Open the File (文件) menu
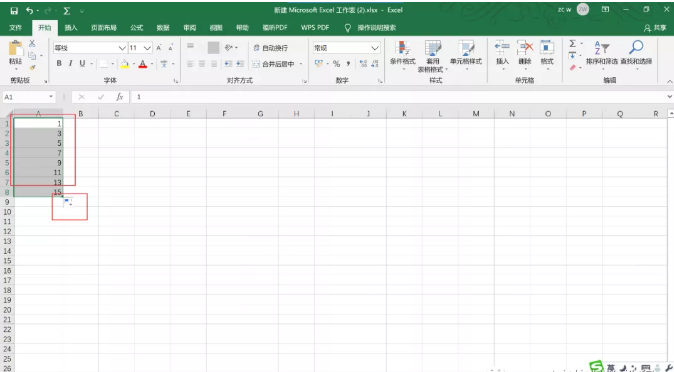Viewport: 674px width, 372px height. click(15, 28)
